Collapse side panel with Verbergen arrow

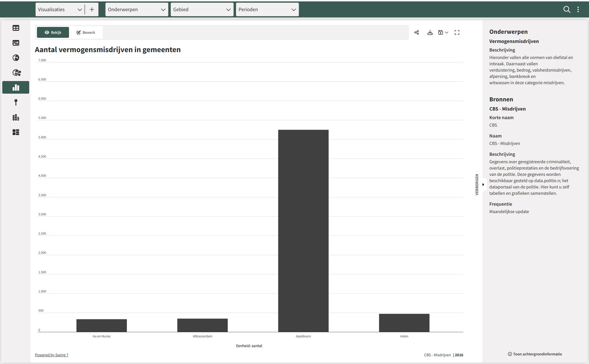click(x=483, y=184)
